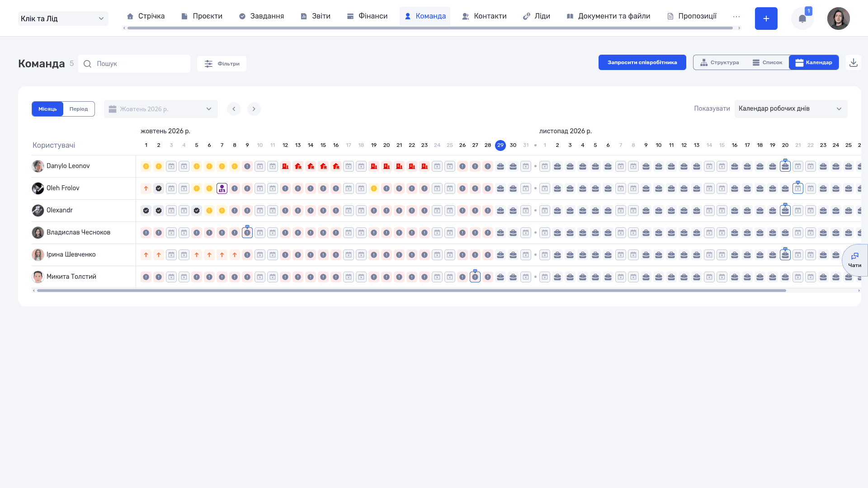Open the Фільтри button

[x=222, y=64]
